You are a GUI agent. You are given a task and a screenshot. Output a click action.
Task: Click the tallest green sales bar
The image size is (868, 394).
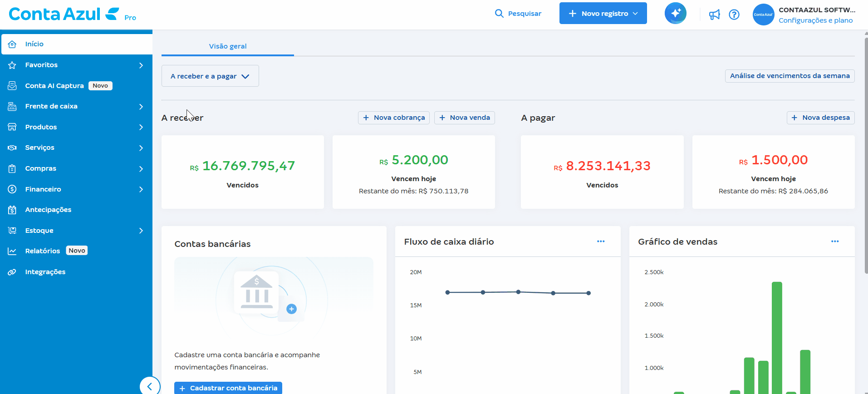tap(777, 337)
